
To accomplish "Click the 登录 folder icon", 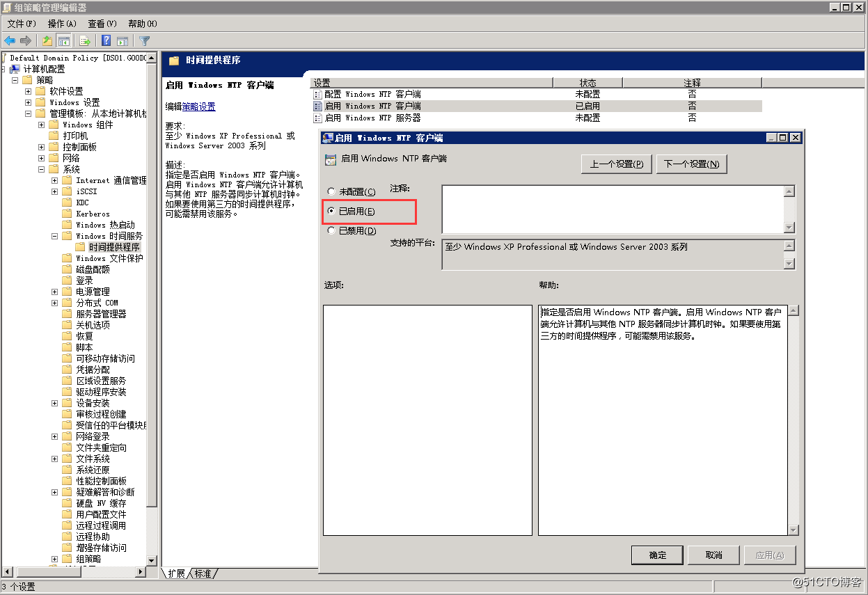I will (x=67, y=280).
